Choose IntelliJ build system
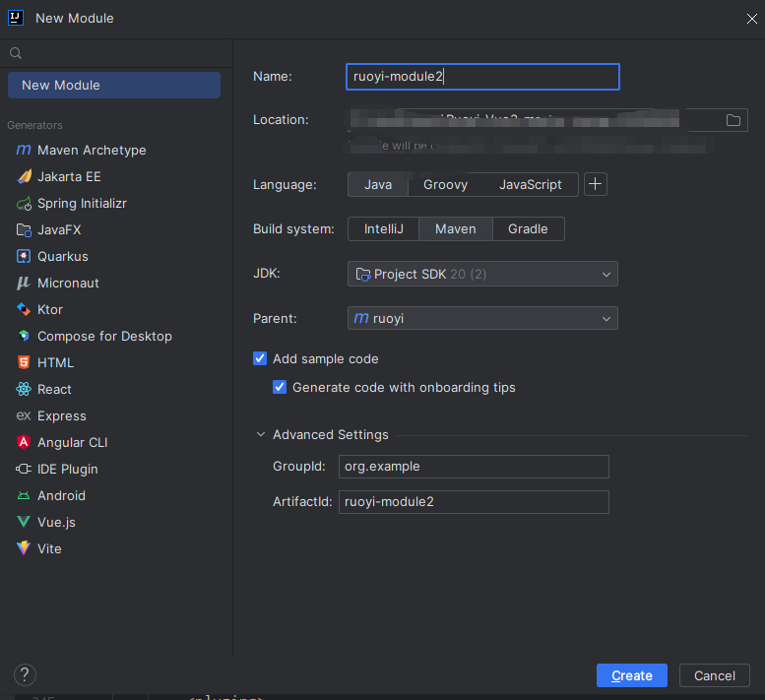This screenshot has height=700, width=765. (383, 228)
